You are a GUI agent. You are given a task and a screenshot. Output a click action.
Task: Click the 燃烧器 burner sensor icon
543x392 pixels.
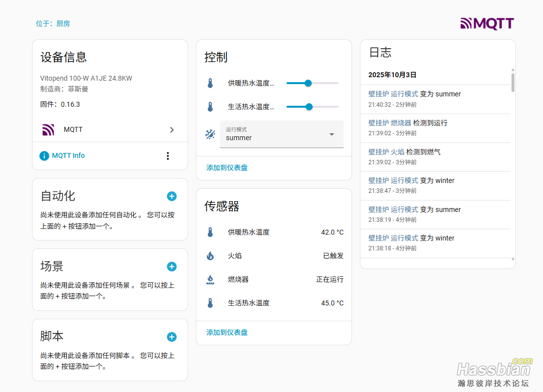210,279
